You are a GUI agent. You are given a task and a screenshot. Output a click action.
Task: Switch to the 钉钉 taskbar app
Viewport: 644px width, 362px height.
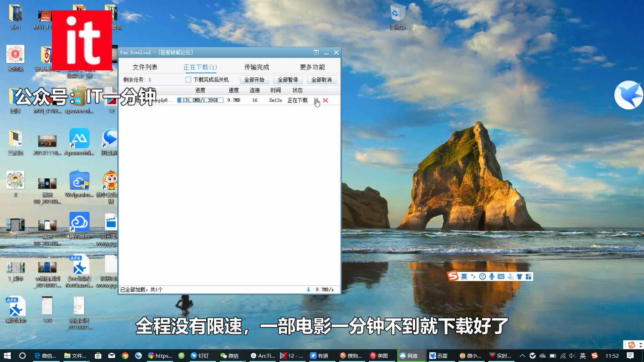(x=200, y=356)
